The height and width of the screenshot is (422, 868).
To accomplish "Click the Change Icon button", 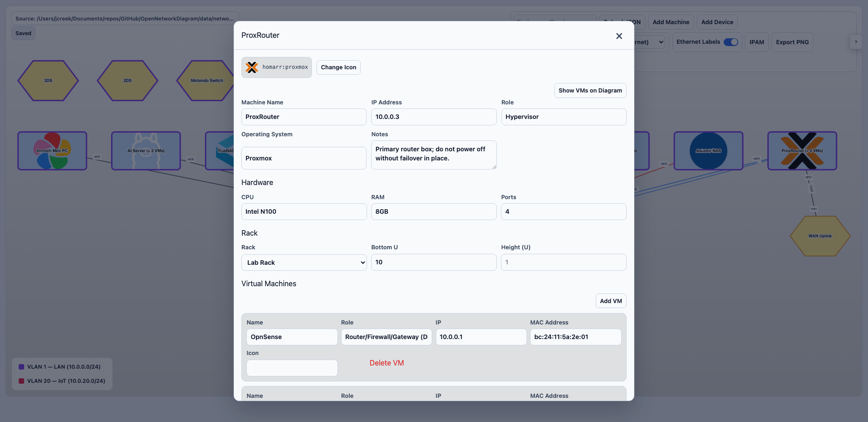I will pos(338,67).
